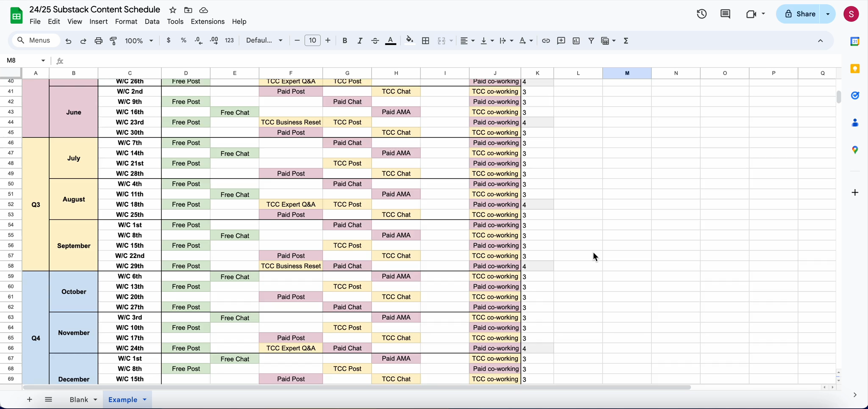The width and height of the screenshot is (868, 409).
Task: Open Google Keep in side panel
Action: 855,69
